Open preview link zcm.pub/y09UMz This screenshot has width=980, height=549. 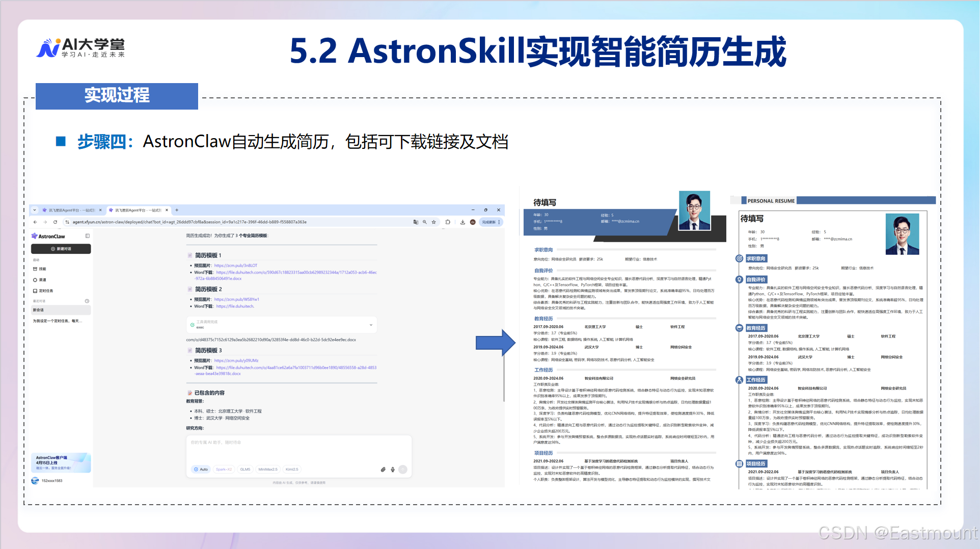236,360
